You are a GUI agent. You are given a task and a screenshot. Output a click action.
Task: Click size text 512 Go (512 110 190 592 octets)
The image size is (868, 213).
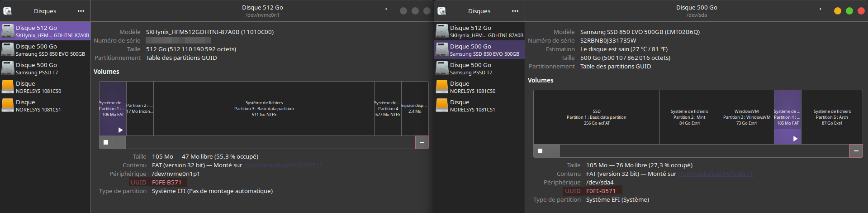191,49
